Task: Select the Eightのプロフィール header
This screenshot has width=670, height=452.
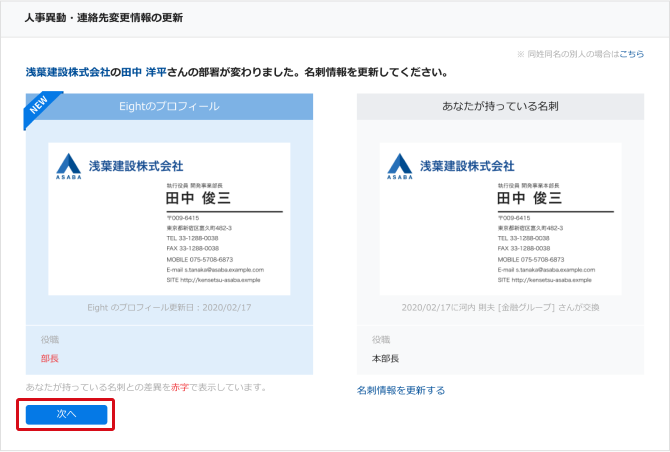Action: tap(169, 106)
